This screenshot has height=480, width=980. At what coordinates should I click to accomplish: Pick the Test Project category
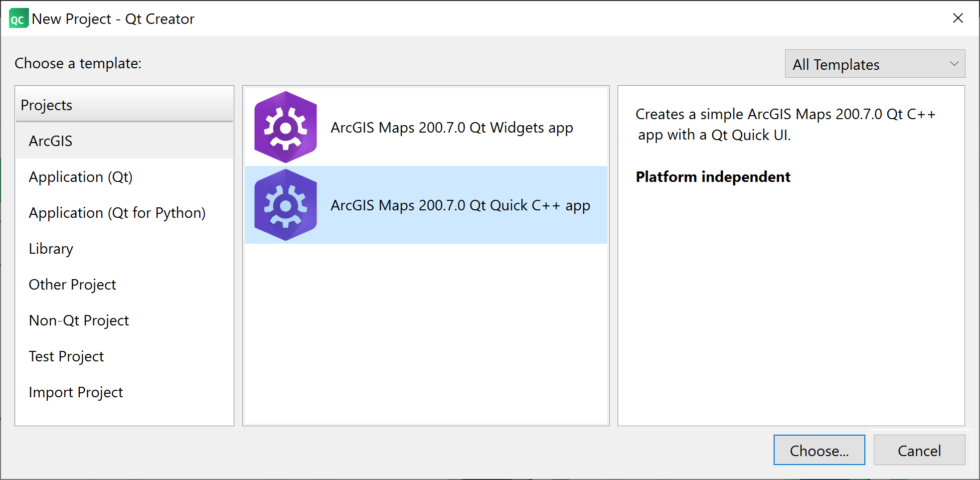[66, 356]
